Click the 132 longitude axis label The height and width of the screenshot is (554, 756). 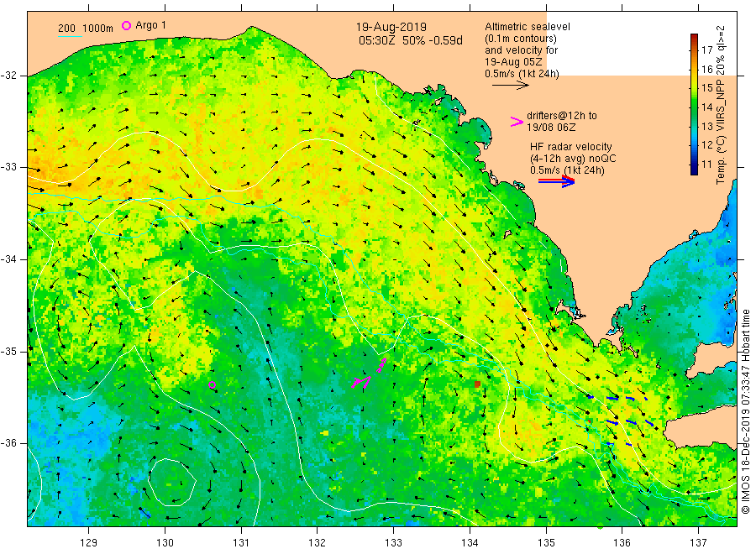(318, 543)
